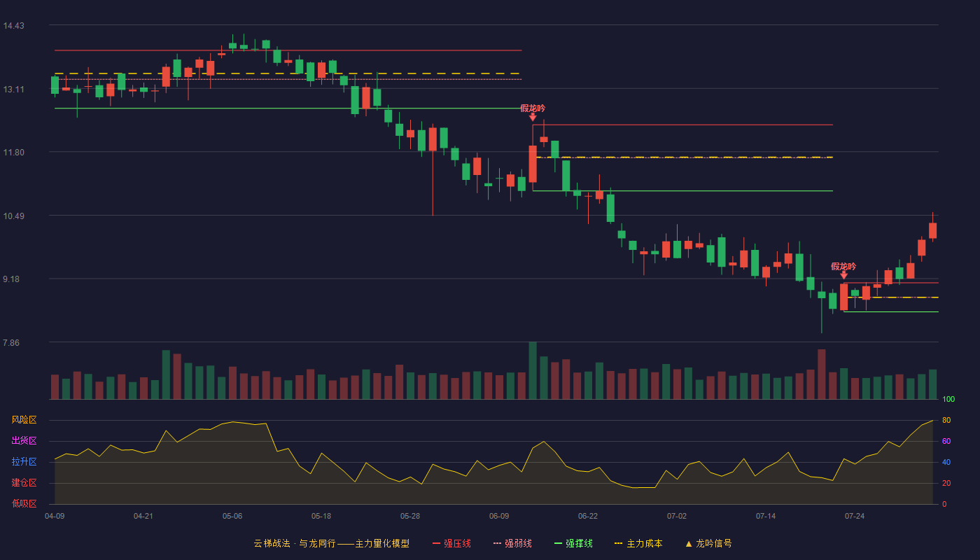The width and height of the screenshot is (980, 560).
Task: Click the 07-24 date axis label
Action: point(855,516)
